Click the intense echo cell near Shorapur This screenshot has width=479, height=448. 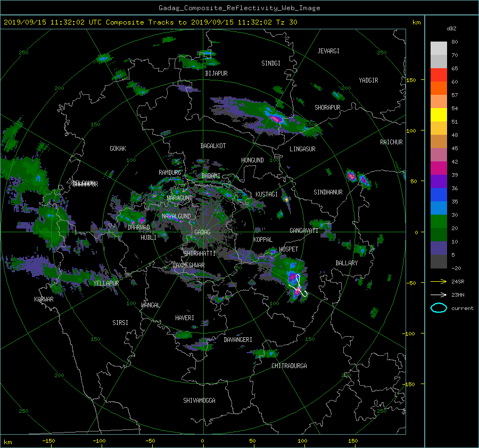tap(276, 119)
